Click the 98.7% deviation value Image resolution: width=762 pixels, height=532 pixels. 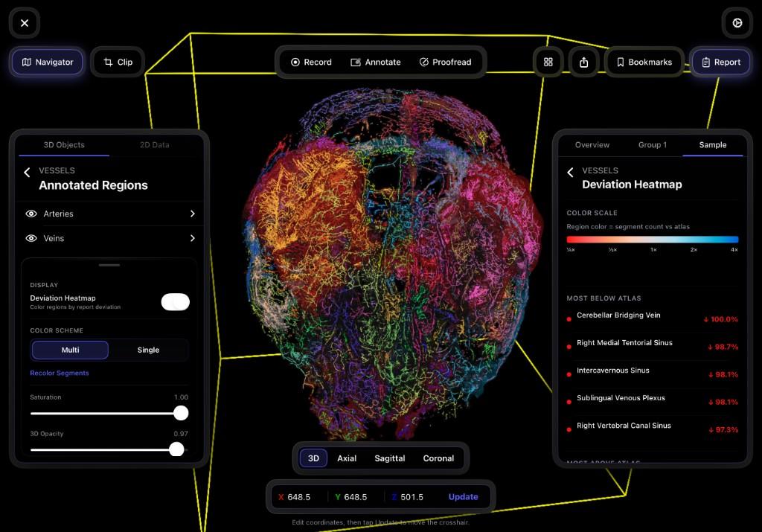coord(723,347)
